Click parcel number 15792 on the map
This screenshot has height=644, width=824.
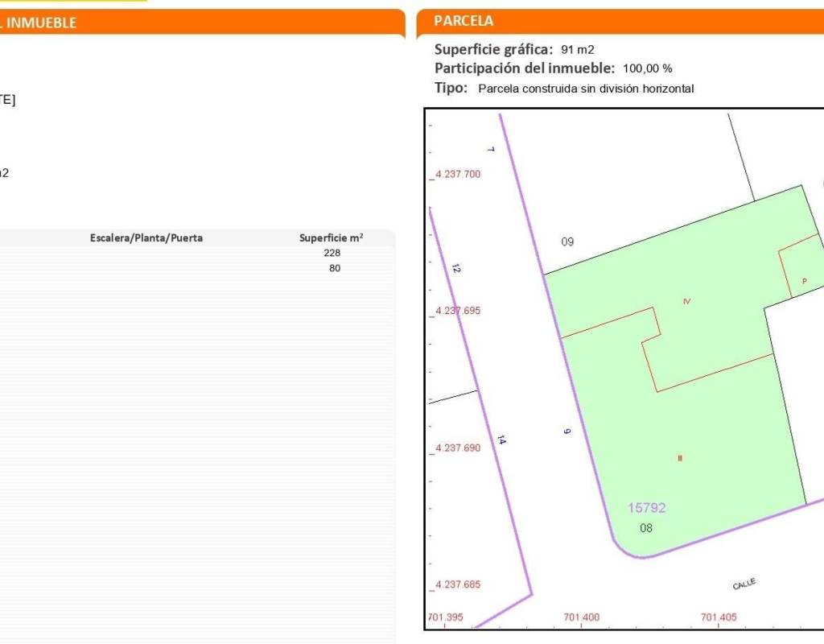(646, 508)
